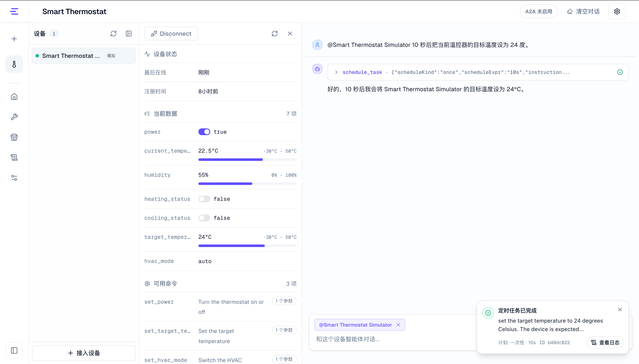
Task: Open the set_target_te… command row
Action: pyautogui.click(x=220, y=336)
